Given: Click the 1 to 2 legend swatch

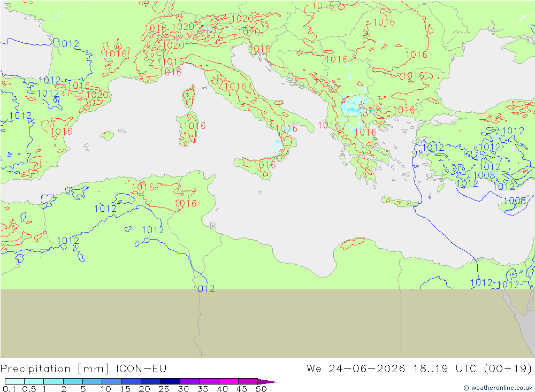Looking at the screenshot, I should coord(53,381).
